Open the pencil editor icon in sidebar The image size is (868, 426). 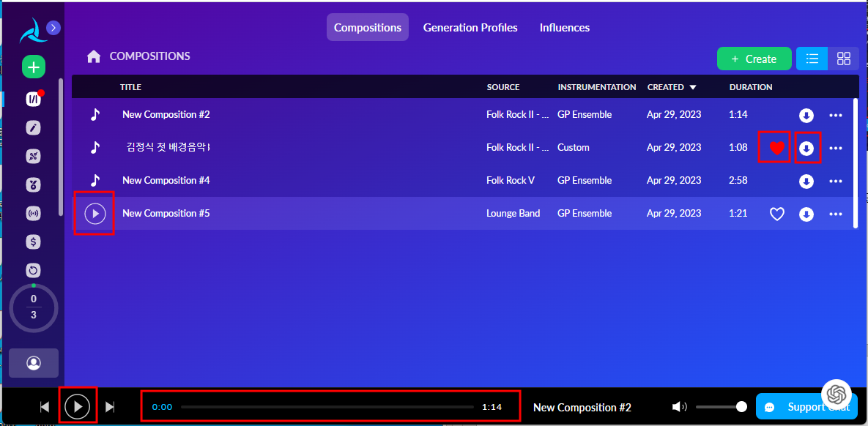34,128
